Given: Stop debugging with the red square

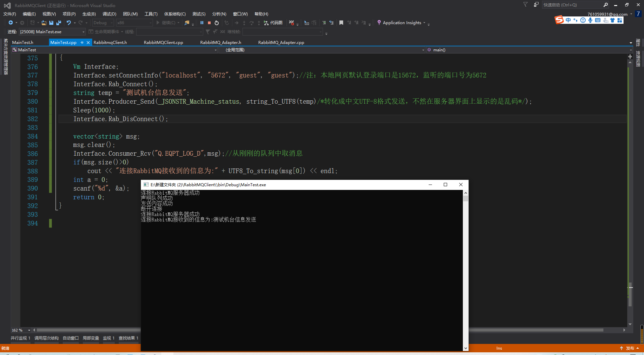Looking at the screenshot, I should (209, 23).
